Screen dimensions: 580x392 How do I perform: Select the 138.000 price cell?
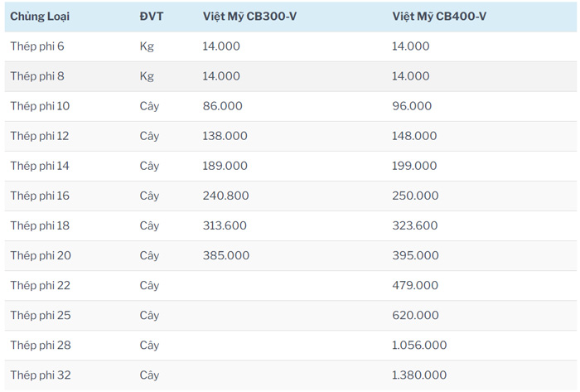pos(225,136)
